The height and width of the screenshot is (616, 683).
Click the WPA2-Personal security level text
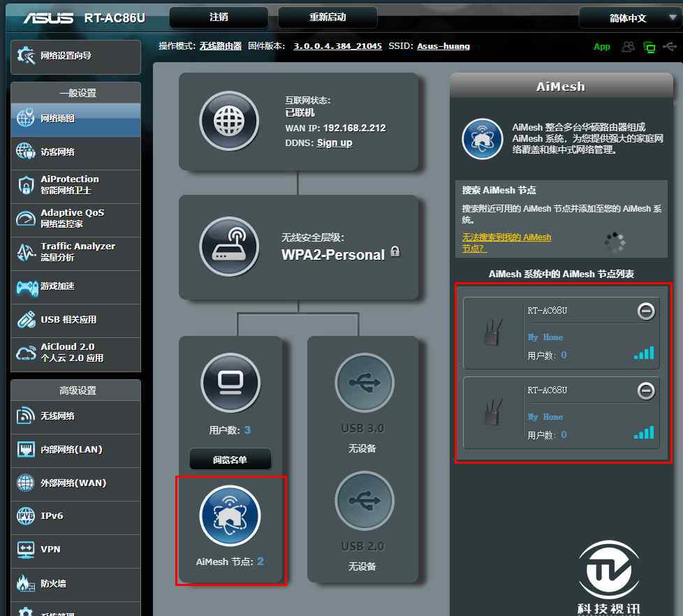333,255
